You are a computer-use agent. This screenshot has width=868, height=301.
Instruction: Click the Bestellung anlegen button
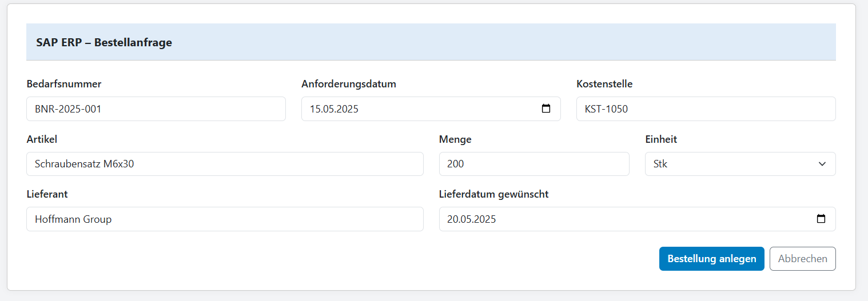[x=711, y=259]
